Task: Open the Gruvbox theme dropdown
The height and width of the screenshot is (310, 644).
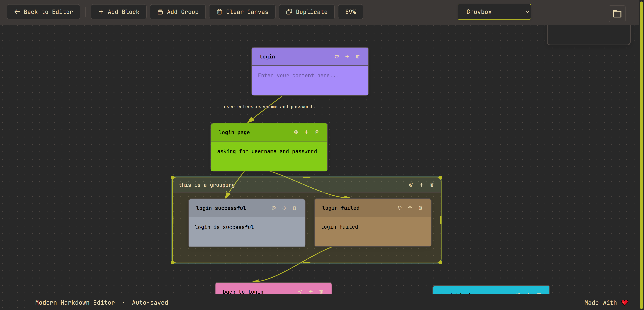Action: [494, 12]
